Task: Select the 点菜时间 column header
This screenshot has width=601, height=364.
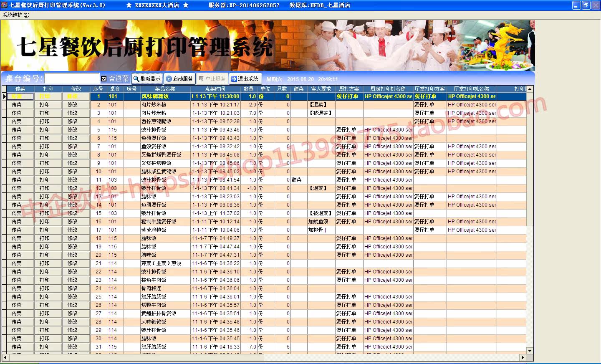Action: tap(215, 89)
